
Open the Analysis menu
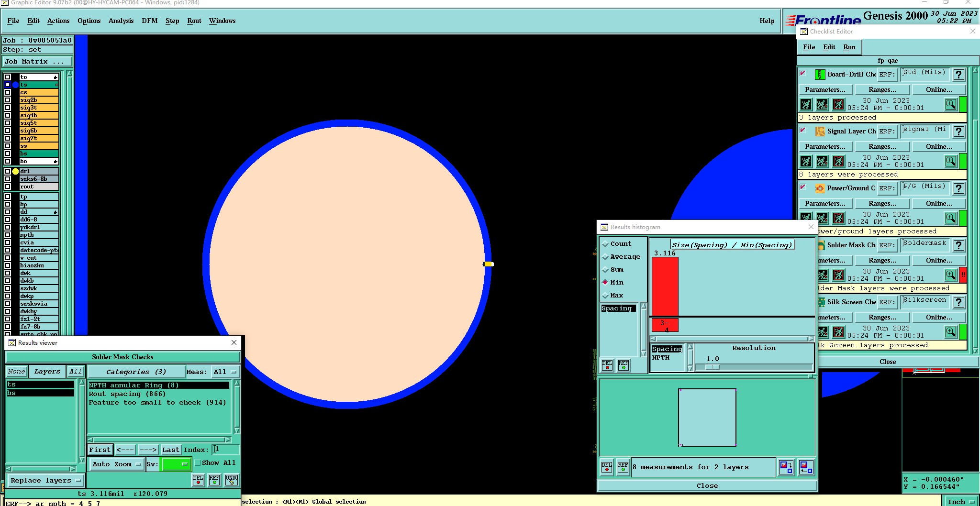(x=121, y=21)
